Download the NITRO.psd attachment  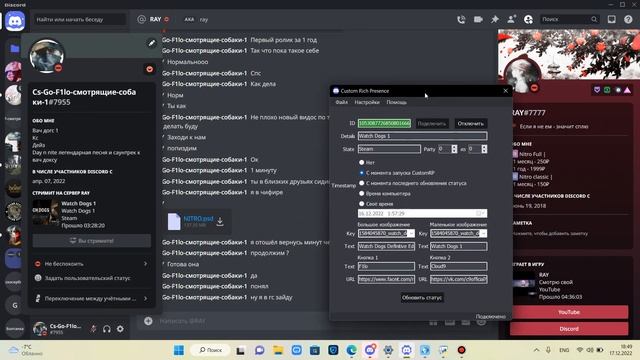pos(220,222)
